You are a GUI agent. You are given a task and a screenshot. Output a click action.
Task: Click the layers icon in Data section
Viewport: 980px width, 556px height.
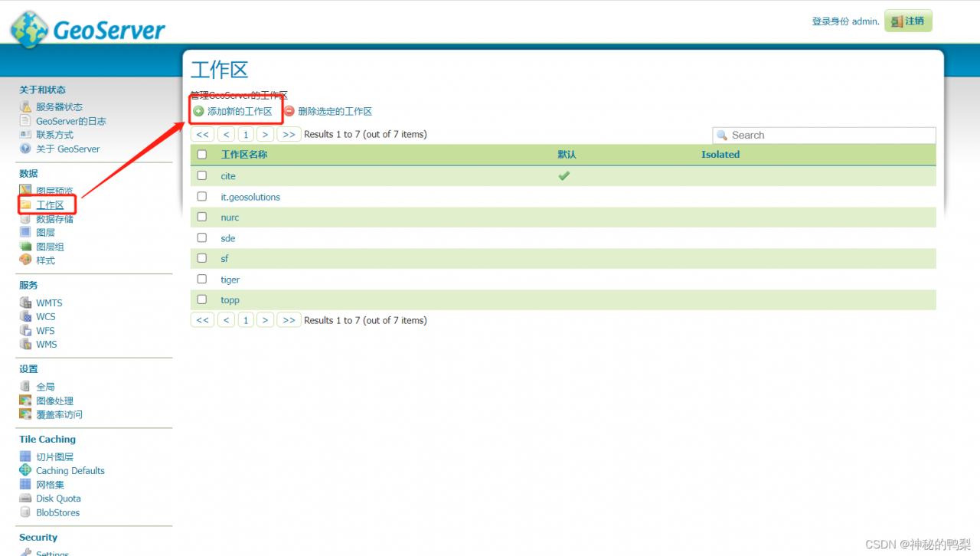(25, 233)
